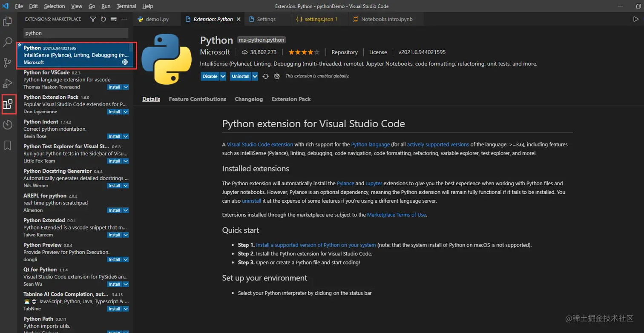
Task: Click the extensions search box containing "python"
Action: 75,33
